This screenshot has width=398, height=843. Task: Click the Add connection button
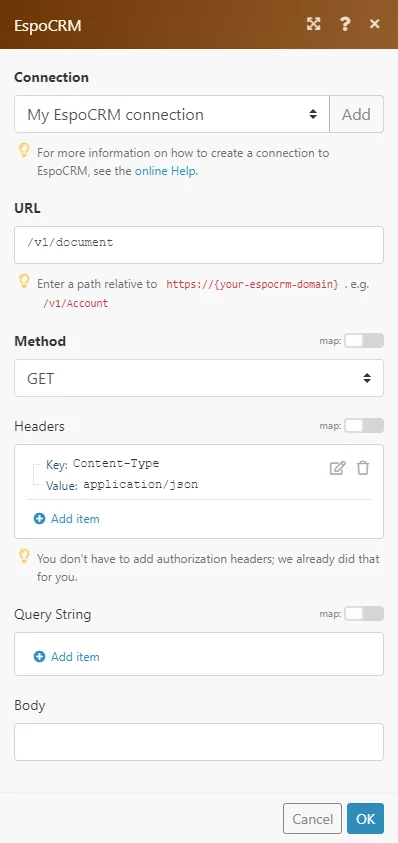pos(357,114)
